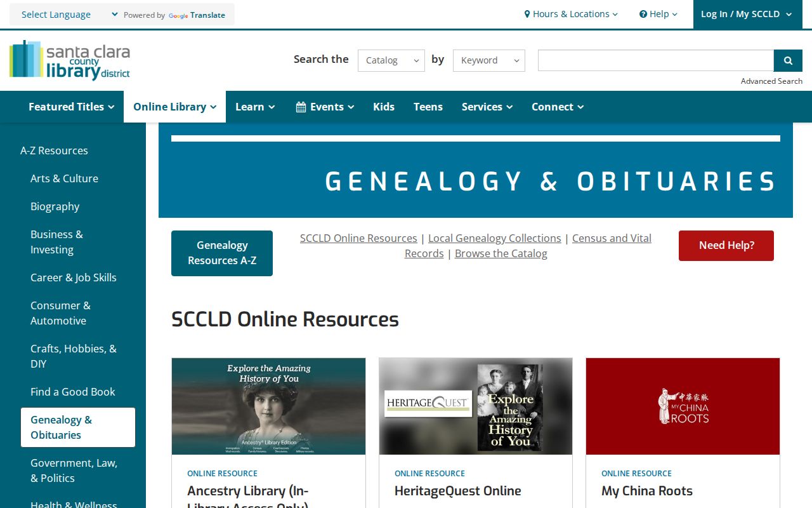
Task: Open the Services menu
Action: [x=487, y=107]
